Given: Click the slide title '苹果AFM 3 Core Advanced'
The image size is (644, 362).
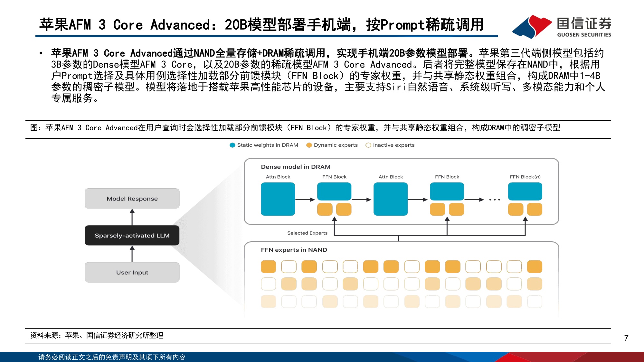Looking at the screenshot, I should pyautogui.click(x=261, y=25).
